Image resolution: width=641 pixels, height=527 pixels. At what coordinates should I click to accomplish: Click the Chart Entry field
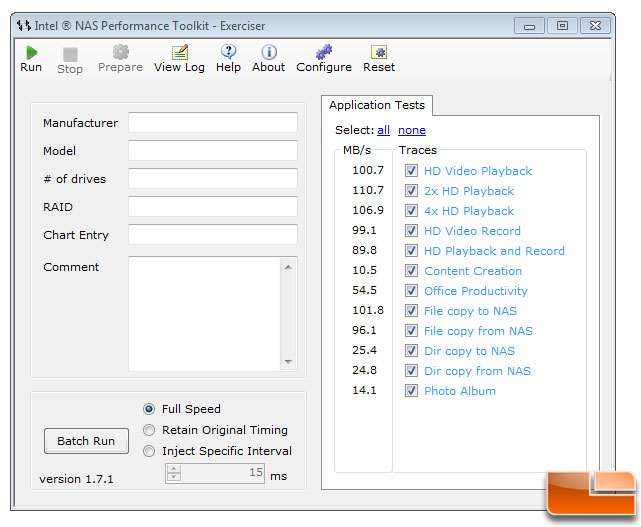point(213,235)
